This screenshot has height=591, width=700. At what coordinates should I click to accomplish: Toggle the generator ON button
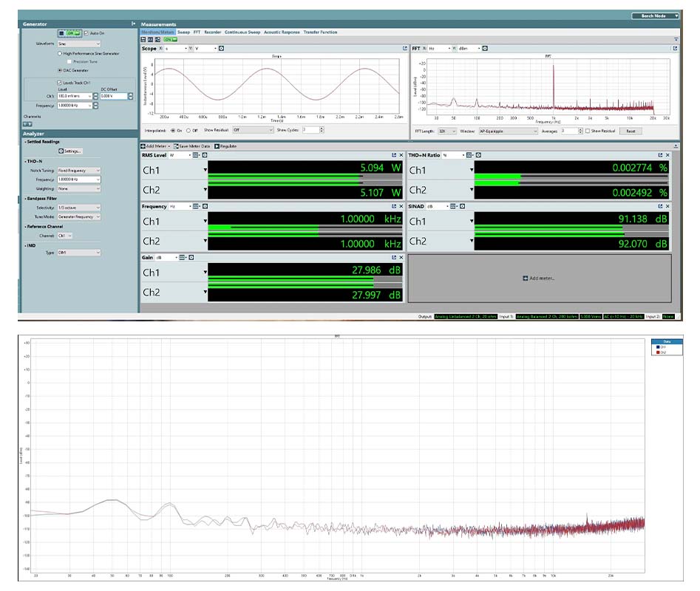pos(73,33)
